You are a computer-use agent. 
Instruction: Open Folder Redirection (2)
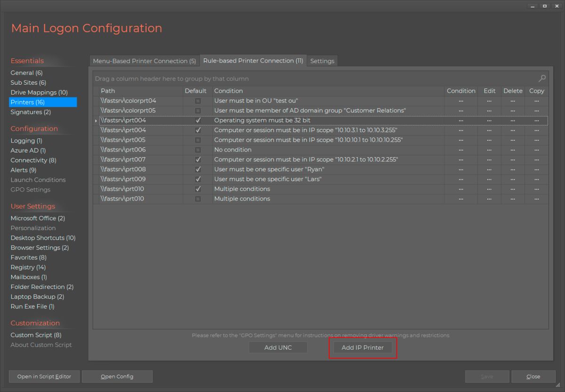[42, 287]
